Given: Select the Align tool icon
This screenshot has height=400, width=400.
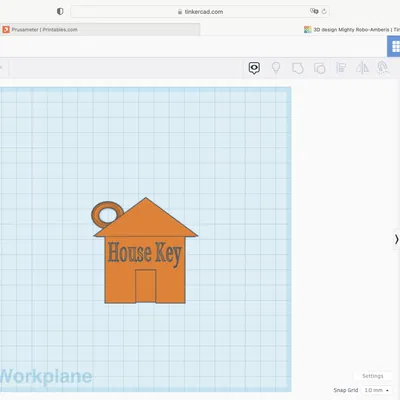Looking at the screenshot, I should point(341,68).
